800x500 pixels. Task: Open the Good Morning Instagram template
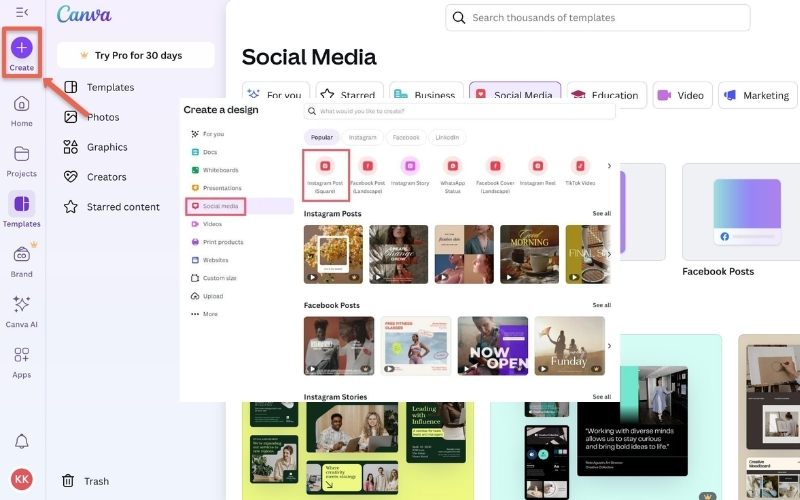pyautogui.click(x=529, y=254)
